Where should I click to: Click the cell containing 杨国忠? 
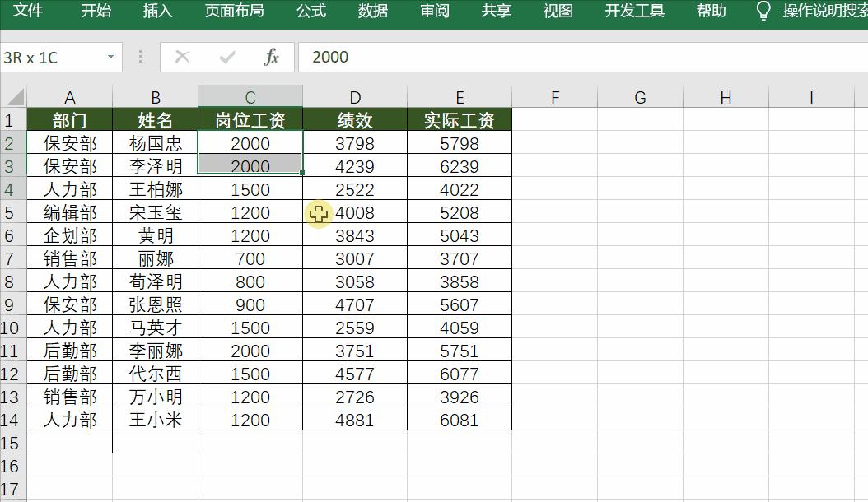coord(154,142)
